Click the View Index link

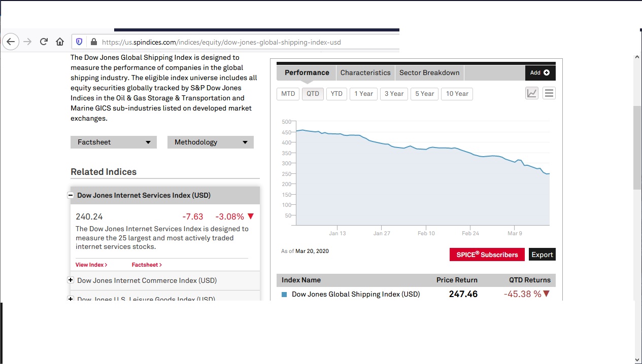click(91, 265)
